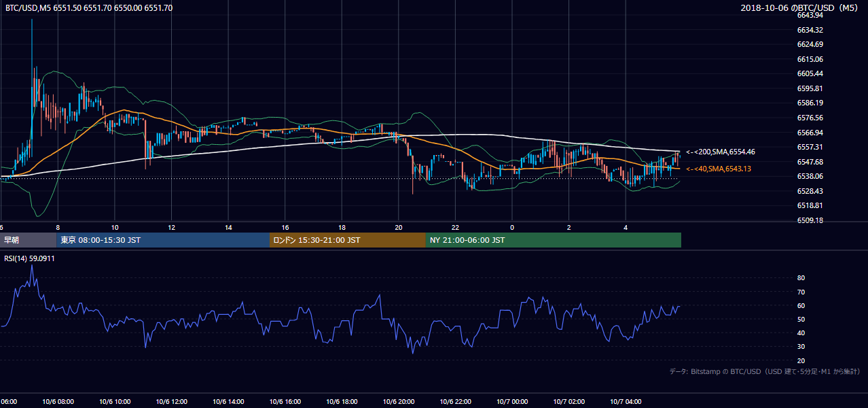This screenshot has height=408, width=868.
Task: Select the 200 SMA label reading 6554.46
Action: pyautogui.click(x=720, y=152)
